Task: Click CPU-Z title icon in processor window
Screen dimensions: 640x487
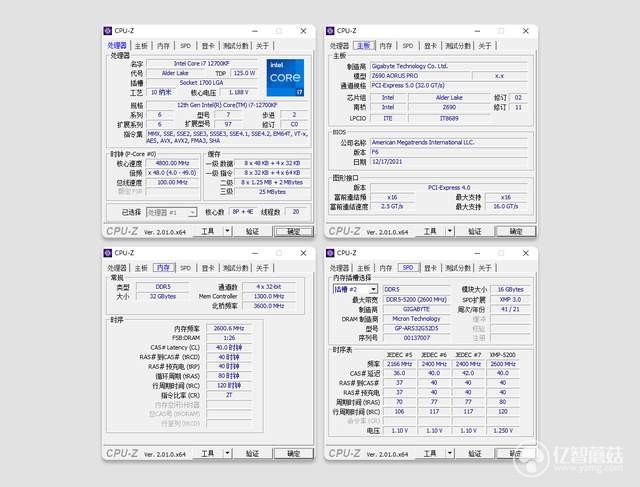Action: coord(108,31)
